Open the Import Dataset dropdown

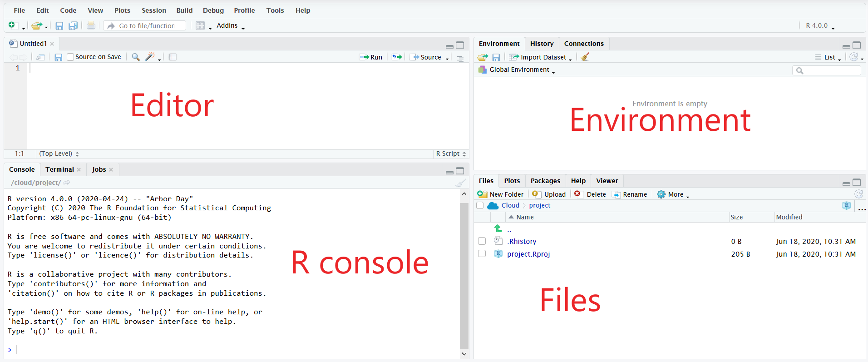pos(541,57)
